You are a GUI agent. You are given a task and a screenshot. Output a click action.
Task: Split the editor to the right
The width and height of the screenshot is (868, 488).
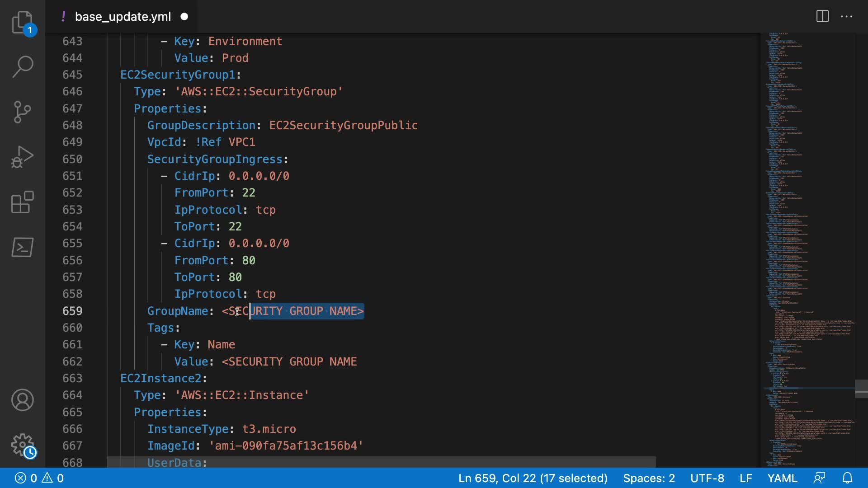click(822, 17)
